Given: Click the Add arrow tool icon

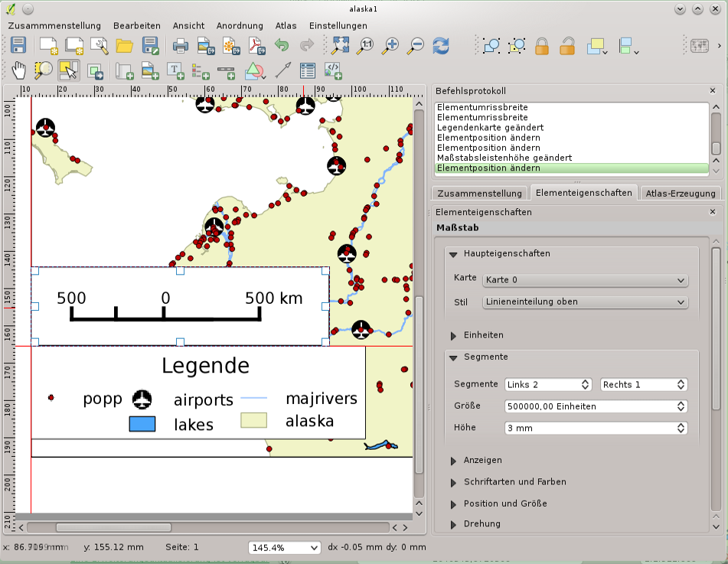Looking at the screenshot, I should click(x=282, y=71).
